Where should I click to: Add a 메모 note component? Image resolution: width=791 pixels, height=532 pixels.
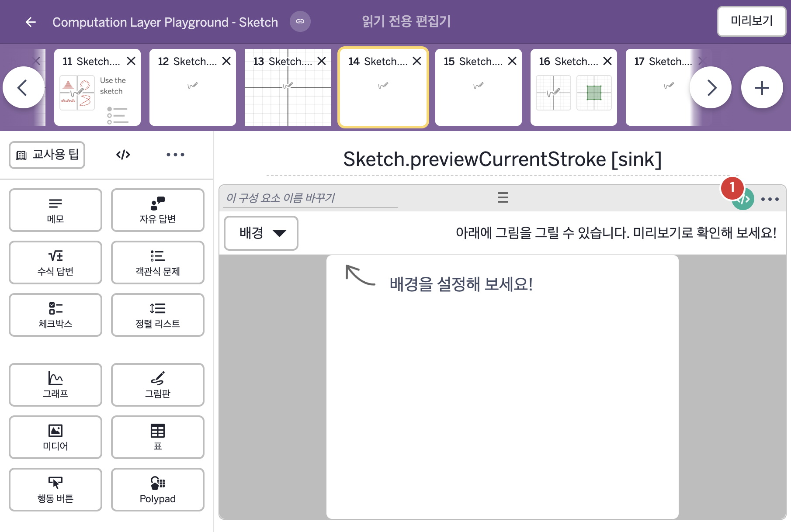pos(56,210)
